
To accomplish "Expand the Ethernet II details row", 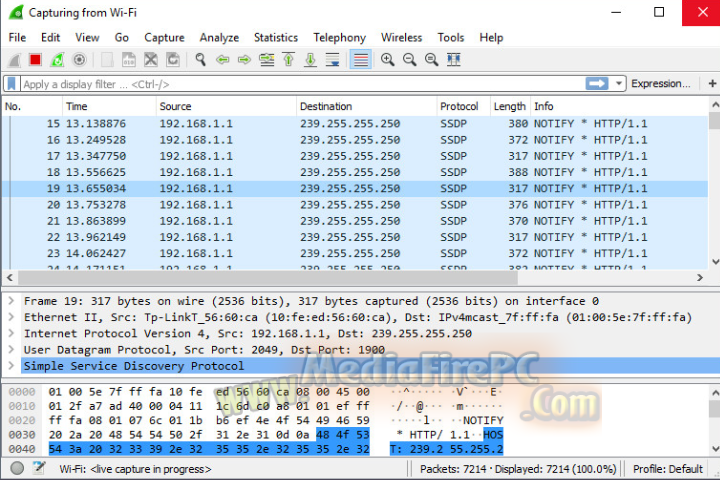I will (11, 317).
